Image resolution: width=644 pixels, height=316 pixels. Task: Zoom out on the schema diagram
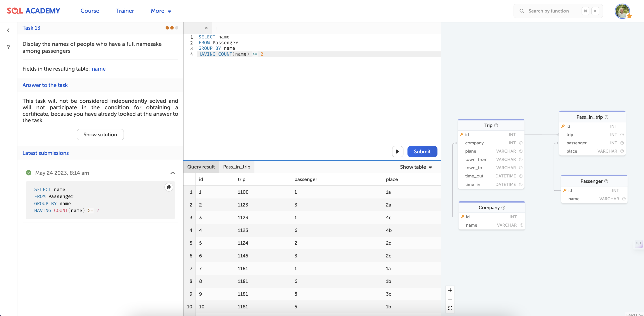(x=450, y=299)
